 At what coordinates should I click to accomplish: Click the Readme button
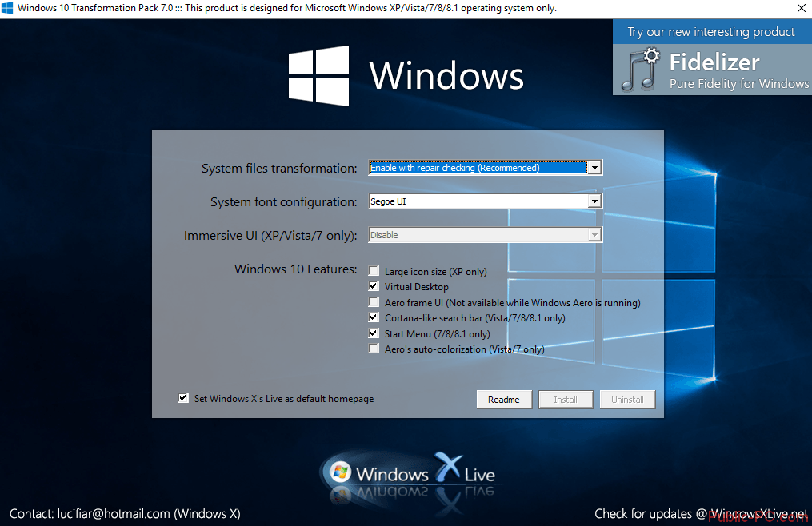click(x=504, y=400)
